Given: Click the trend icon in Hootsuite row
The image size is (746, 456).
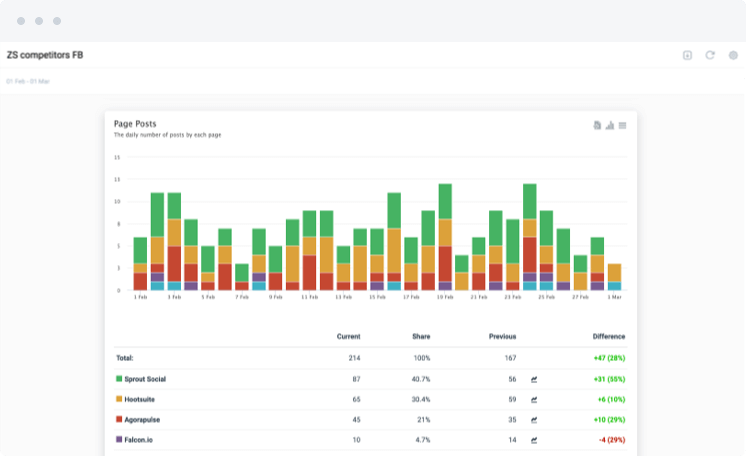Looking at the screenshot, I should click(534, 400).
